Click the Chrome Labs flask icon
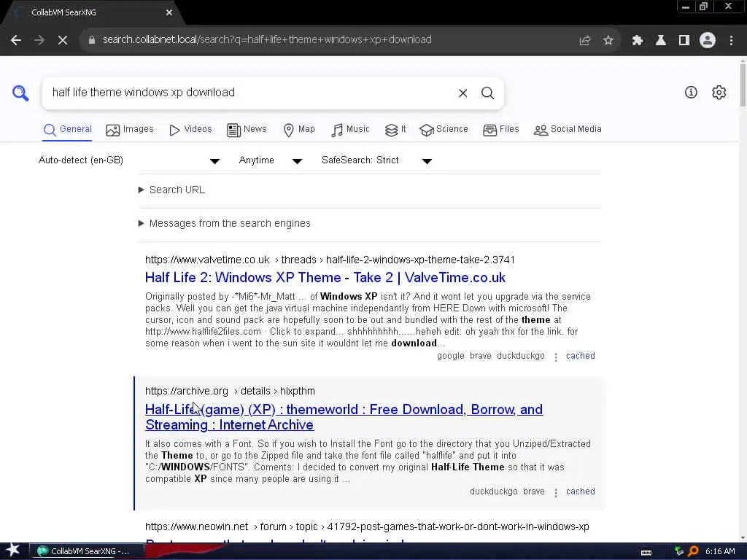This screenshot has width=747, height=560. point(660,41)
